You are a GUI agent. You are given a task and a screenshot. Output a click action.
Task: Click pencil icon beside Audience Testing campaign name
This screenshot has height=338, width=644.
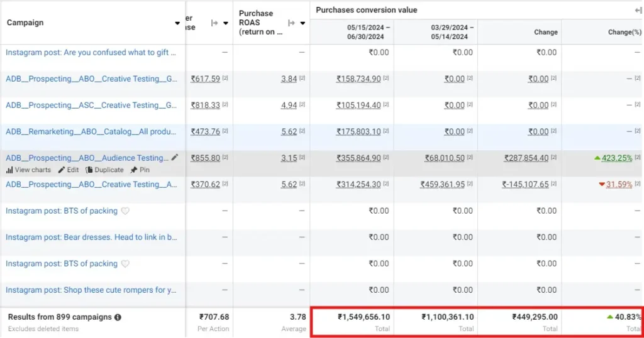(175, 158)
